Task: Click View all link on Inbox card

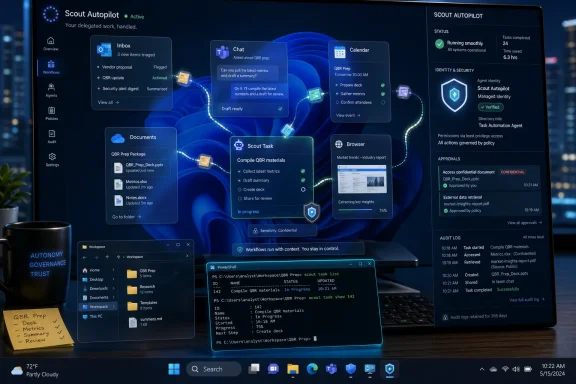Action: [x=108, y=103]
